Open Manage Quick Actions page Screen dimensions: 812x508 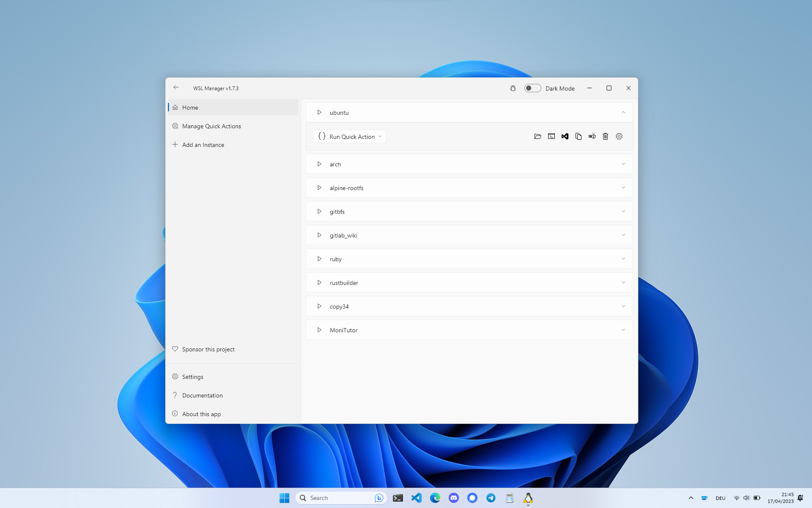point(211,126)
